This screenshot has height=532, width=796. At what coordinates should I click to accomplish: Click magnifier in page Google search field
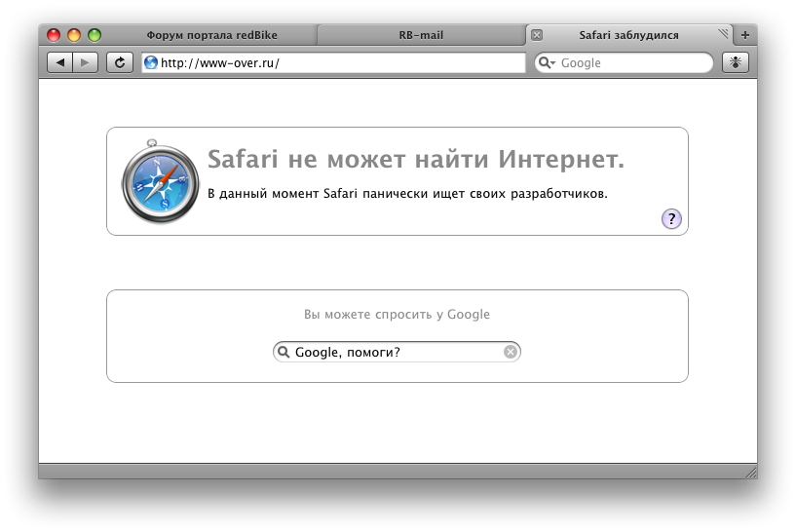[x=284, y=352]
